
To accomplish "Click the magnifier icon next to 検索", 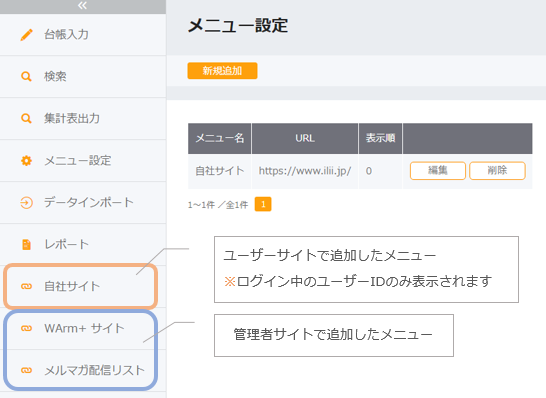I will (26, 77).
